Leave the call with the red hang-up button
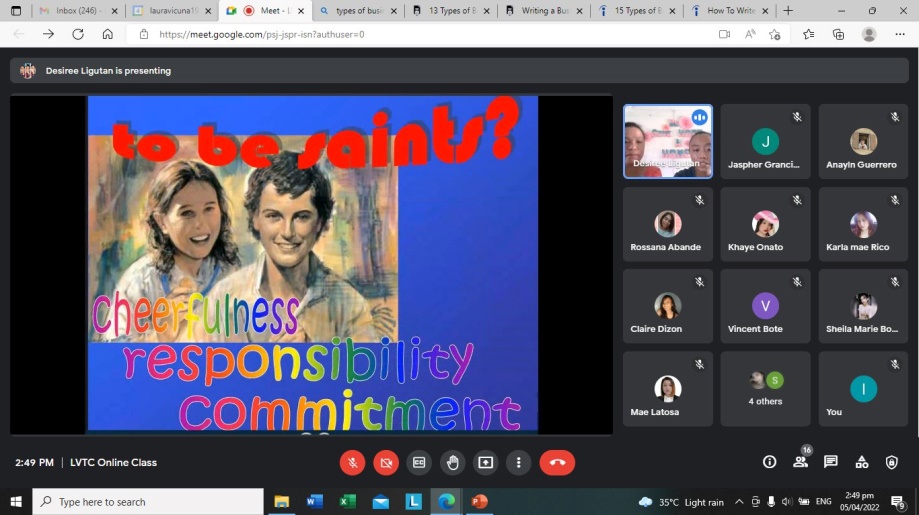Image resolution: width=919 pixels, height=515 pixels. tap(557, 462)
